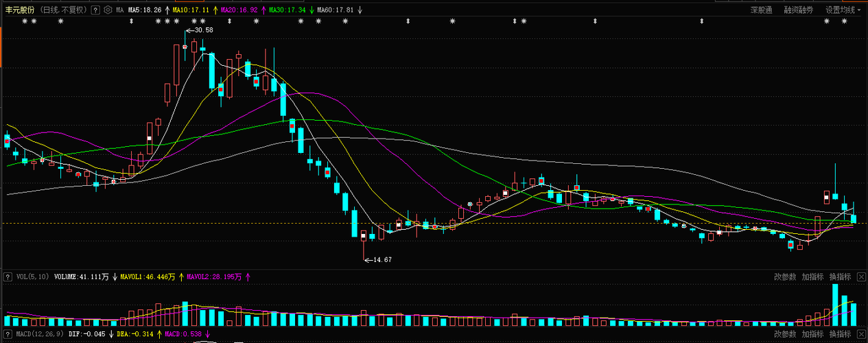The image size is (868, 343).
Task: Click the 深股通 button
Action: coord(761,10)
